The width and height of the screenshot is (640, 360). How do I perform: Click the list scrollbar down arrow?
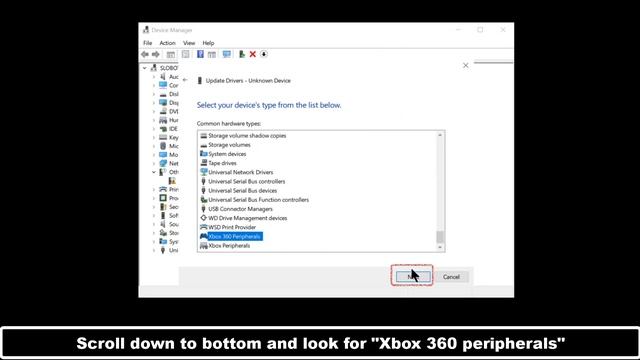440,247
